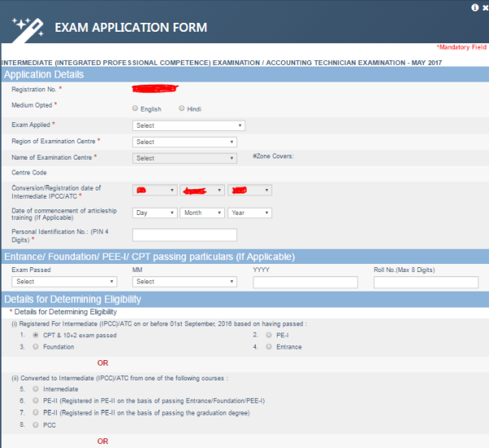Screen dimensions: 489x448
Task: Open the articleship training Day dropdown
Action: pos(154,213)
